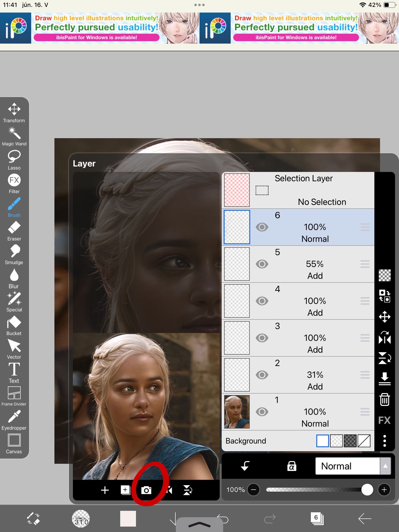This screenshot has width=399, height=532.
Task: Hide layer 4 with its eye icon
Action: coord(262,301)
